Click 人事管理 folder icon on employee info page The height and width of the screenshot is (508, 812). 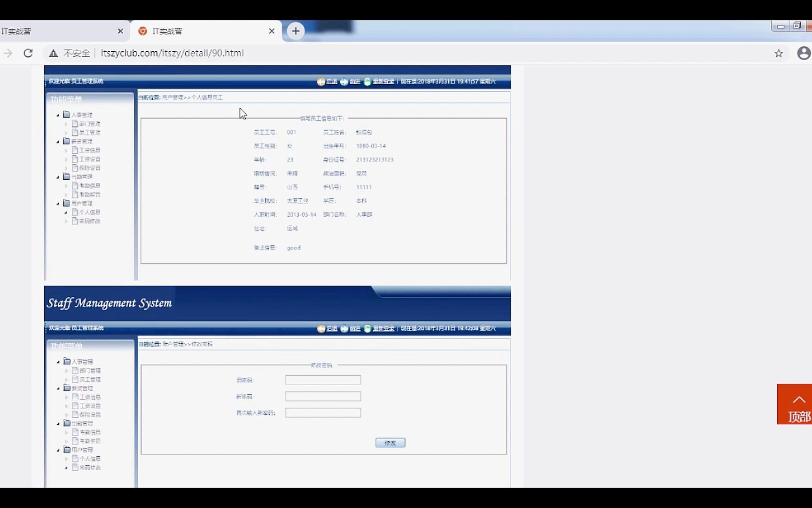(66, 114)
